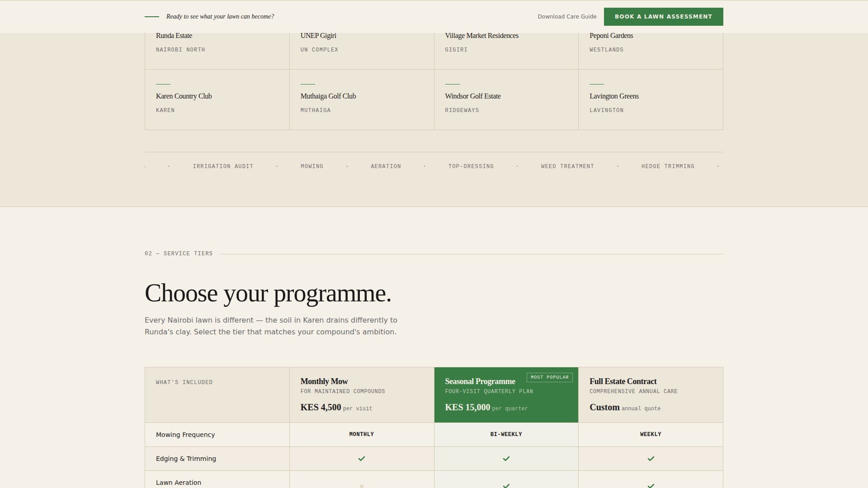Select Village Market Residences card
The image size is (868, 488).
tap(506, 51)
